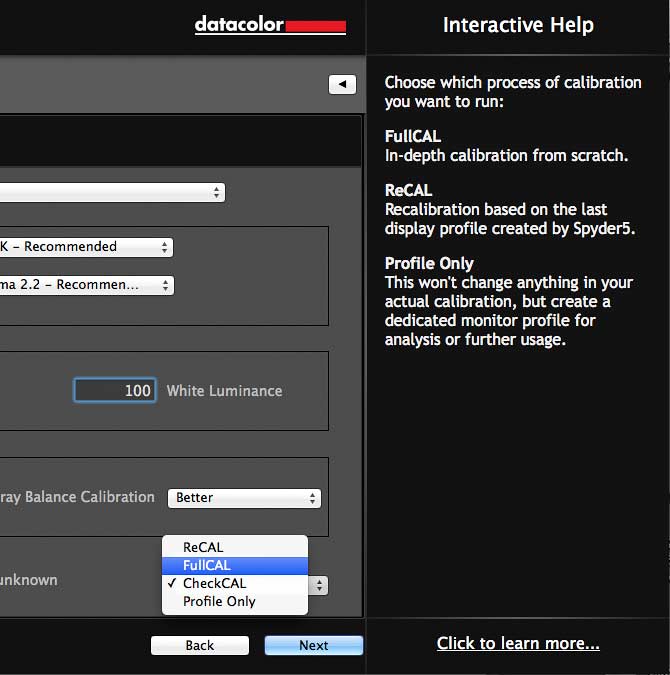Image resolution: width=670 pixels, height=675 pixels.
Task: Open the 'Click to learn more...' link
Action: click(518, 643)
